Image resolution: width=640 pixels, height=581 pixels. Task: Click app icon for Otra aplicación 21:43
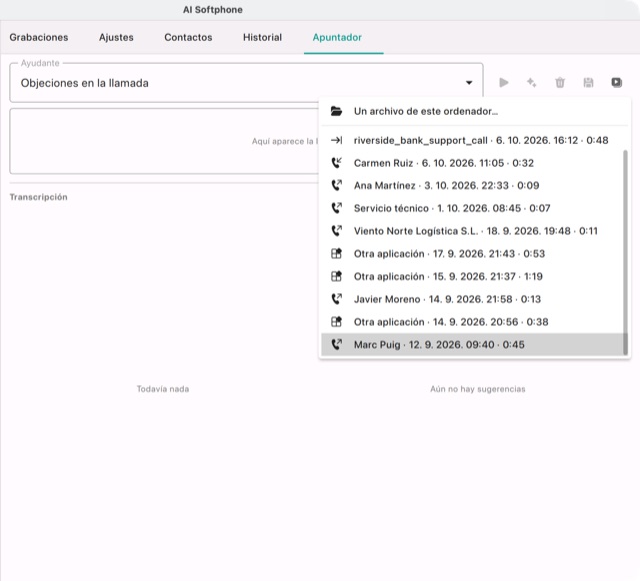(x=336, y=254)
